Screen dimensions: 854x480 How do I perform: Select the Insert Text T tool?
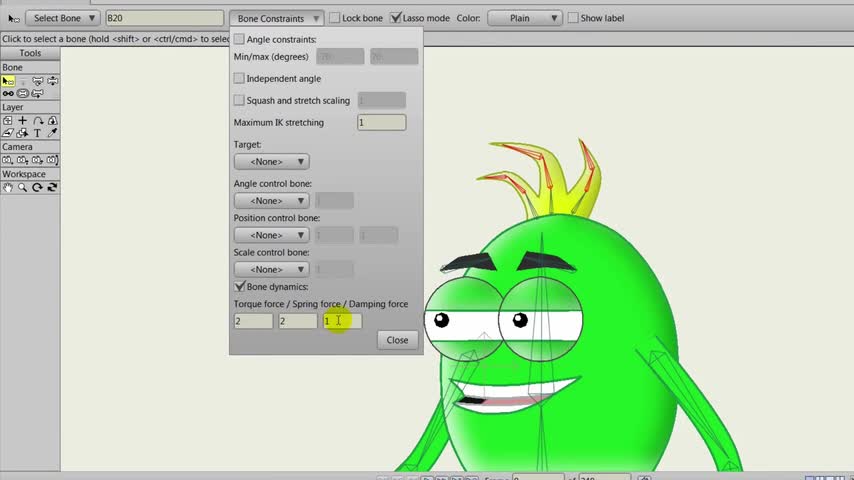click(x=38, y=133)
